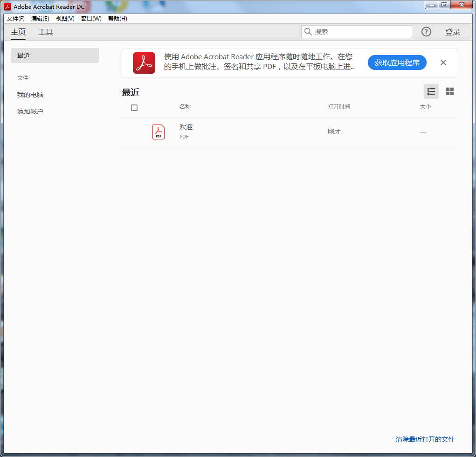Click the PDF icon for 欢迎 file

[159, 132]
